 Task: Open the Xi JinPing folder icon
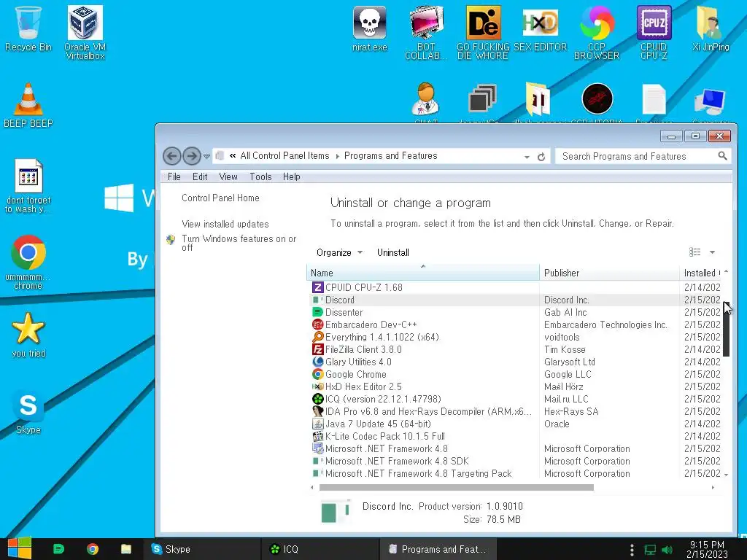click(711, 28)
